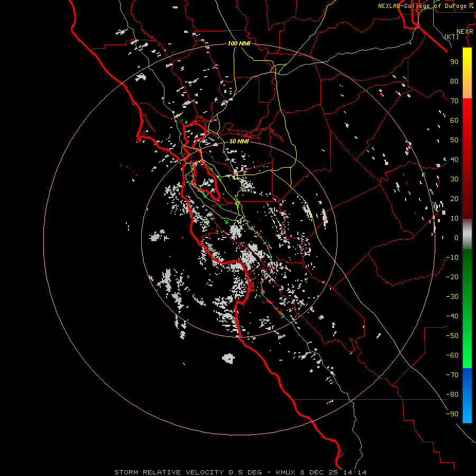This screenshot has height=476, width=476.
Task: Select the 0 value on the velocity scale
Action: click(456, 237)
